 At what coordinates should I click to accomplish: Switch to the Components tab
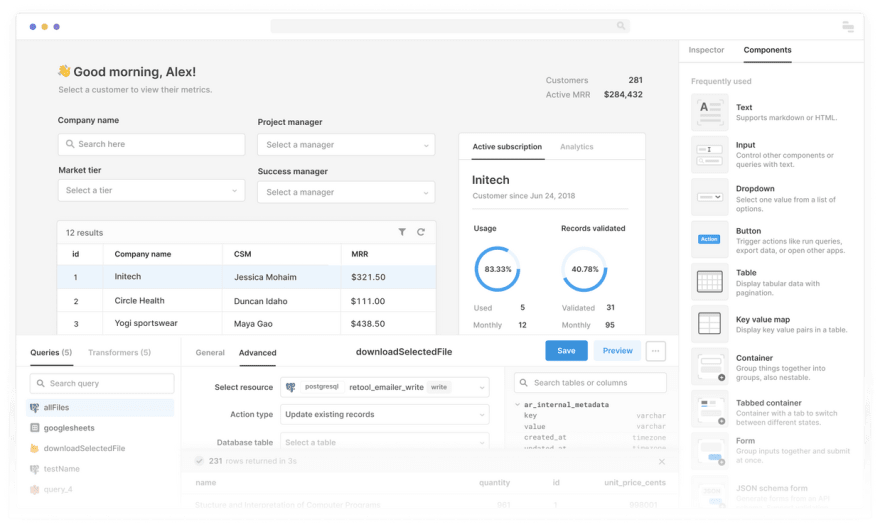point(767,50)
